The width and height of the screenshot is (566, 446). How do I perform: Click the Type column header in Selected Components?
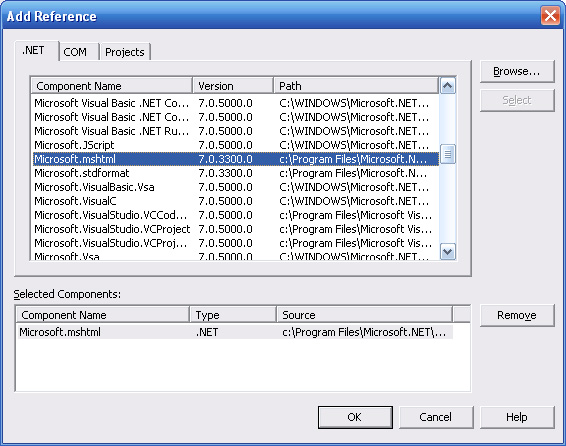point(233,315)
